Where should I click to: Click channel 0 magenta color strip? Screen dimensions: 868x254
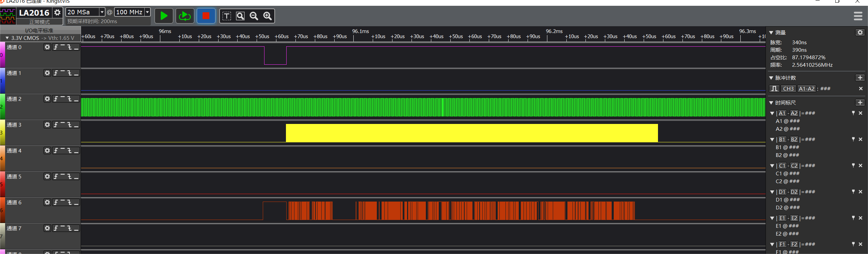coord(2,55)
